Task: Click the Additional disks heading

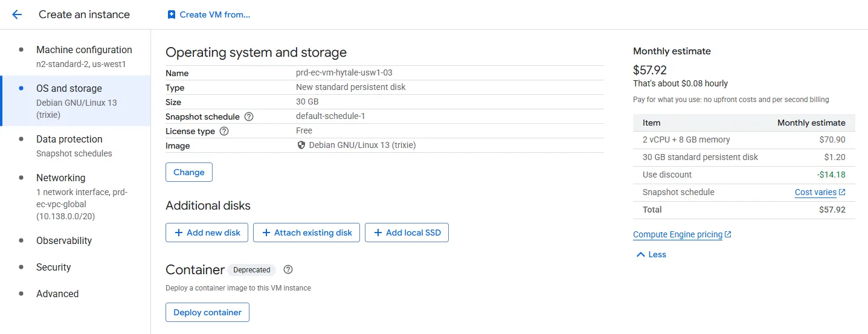Action: coord(208,205)
